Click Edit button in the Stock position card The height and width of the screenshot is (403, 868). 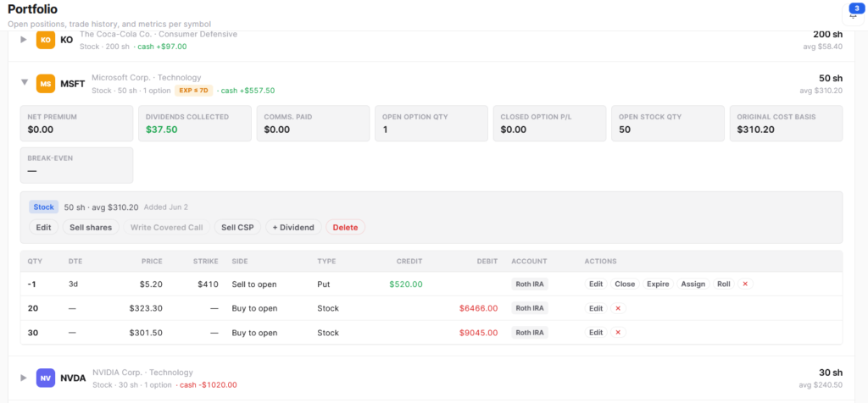43,227
